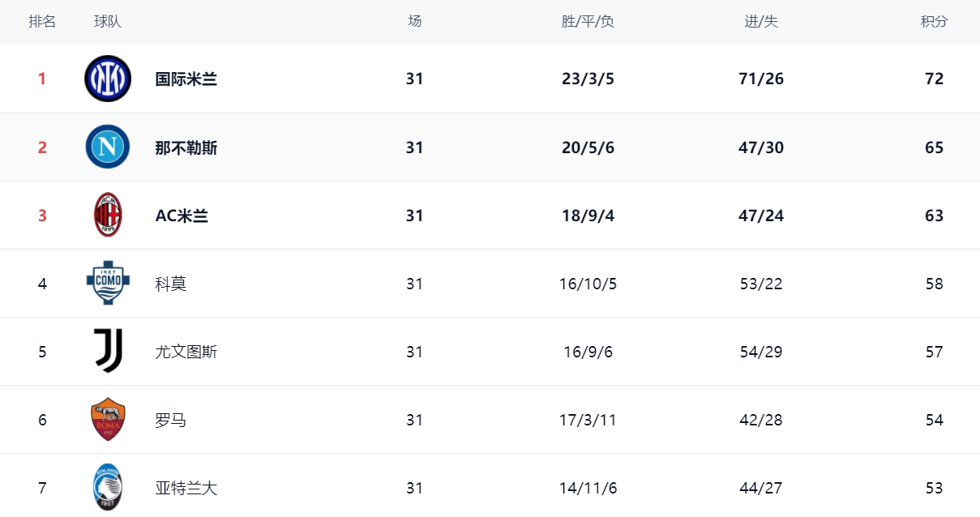Click the Napoli club crest
Screen dimensions: 980x517
coord(108,147)
